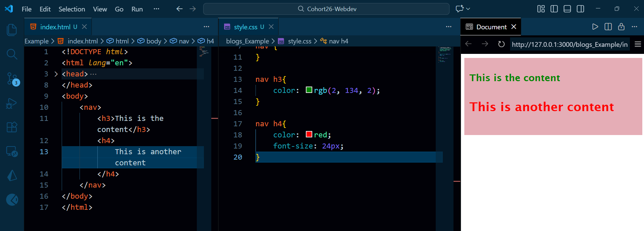
Task: Open green rgb color picker swatch
Action: tap(309, 90)
